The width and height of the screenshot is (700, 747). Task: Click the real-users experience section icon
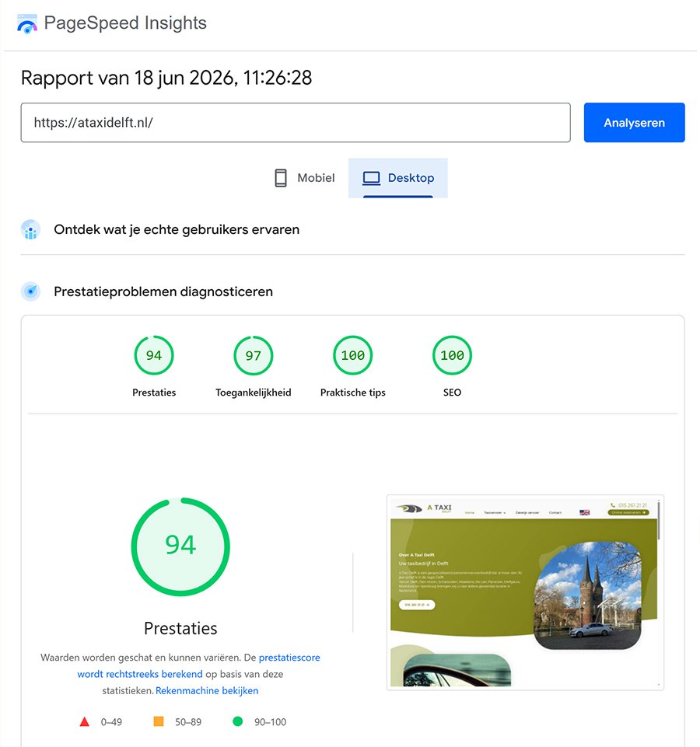[x=30, y=229]
